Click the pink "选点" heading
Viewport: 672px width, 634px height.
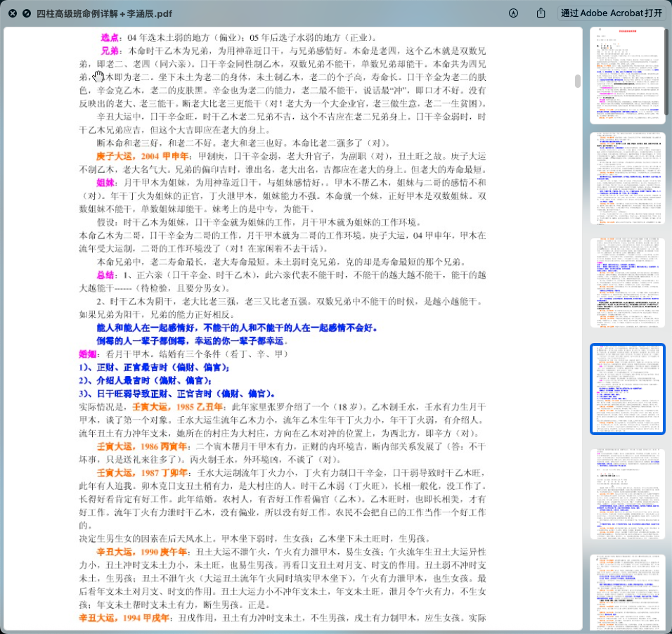(109, 38)
